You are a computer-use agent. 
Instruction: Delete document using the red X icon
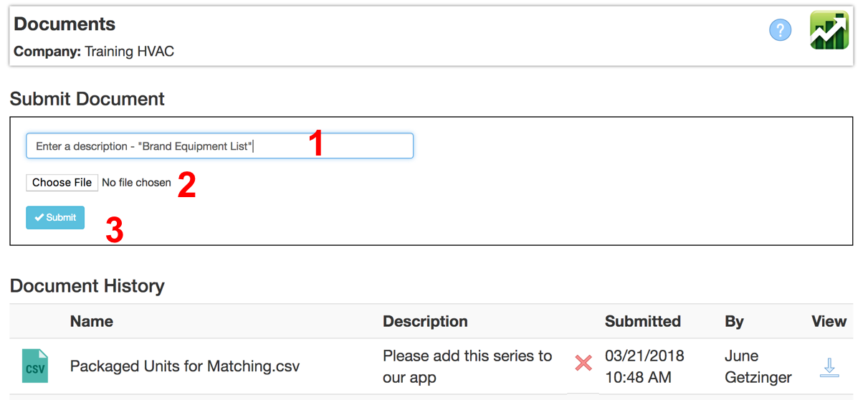click(583, 363)
